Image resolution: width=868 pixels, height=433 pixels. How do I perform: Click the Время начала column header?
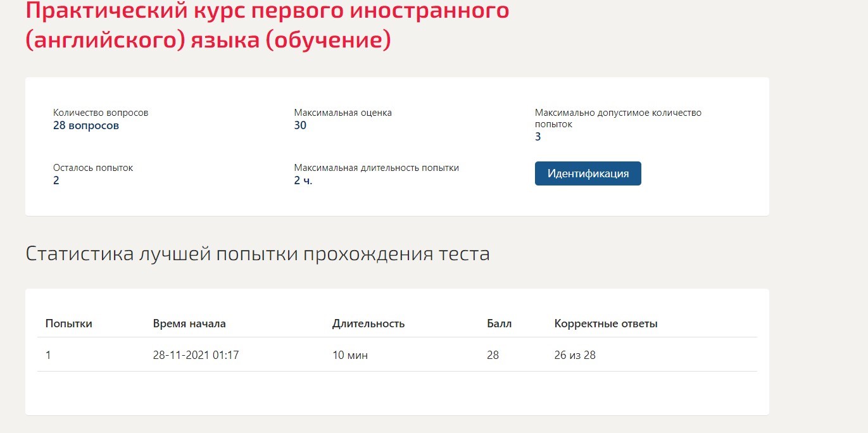189,323
